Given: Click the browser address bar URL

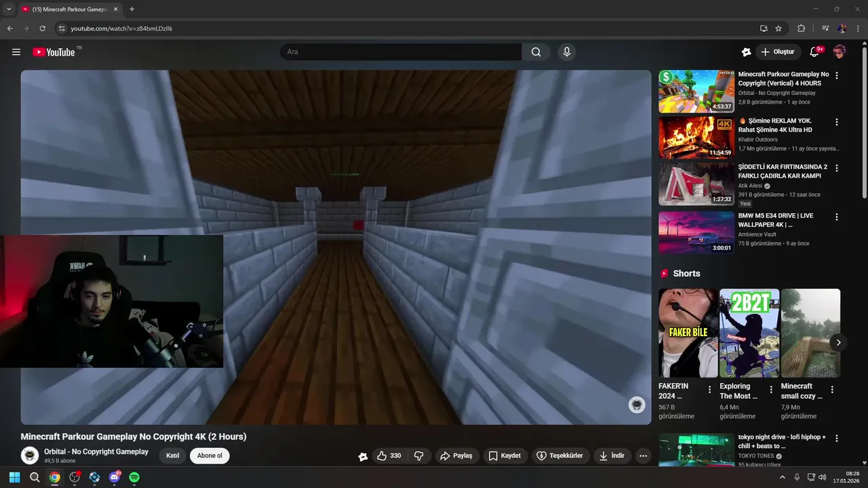Looking at the screenshot, I should coord(121,28).
